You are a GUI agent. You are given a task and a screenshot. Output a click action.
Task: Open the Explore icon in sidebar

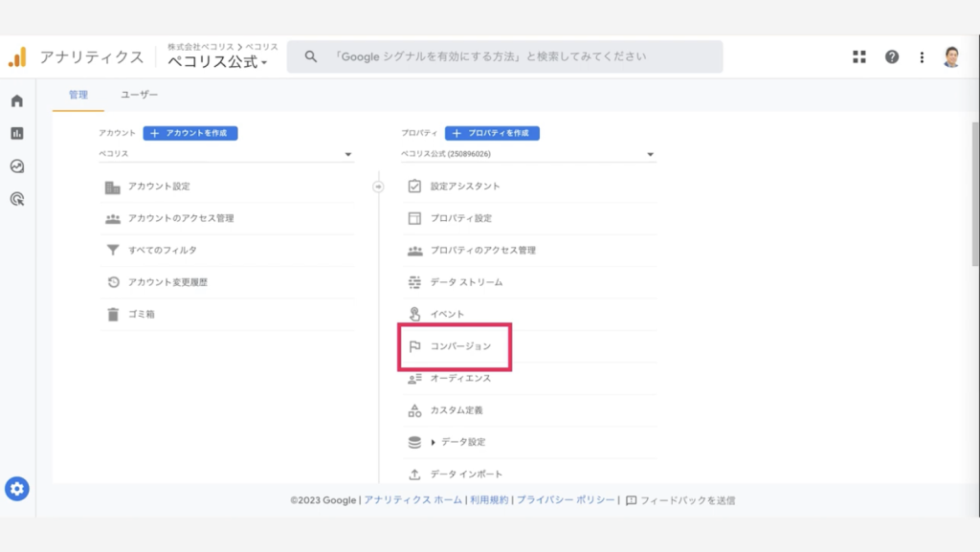click(17, 166)
